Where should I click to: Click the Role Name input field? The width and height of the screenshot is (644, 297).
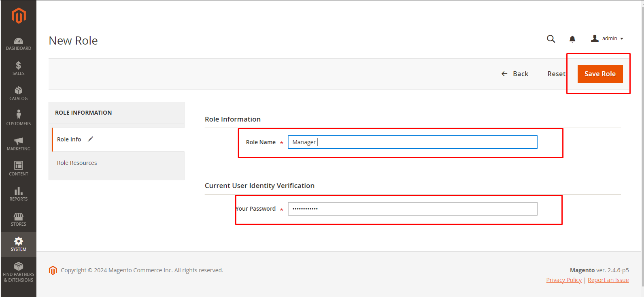point(412,142)
